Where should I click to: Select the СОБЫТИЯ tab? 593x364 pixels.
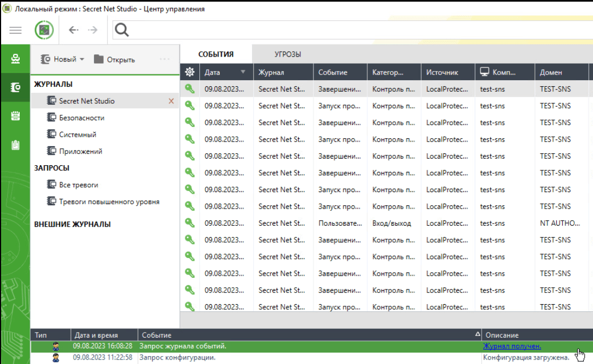pyautogui.click(x=216, y=54)
